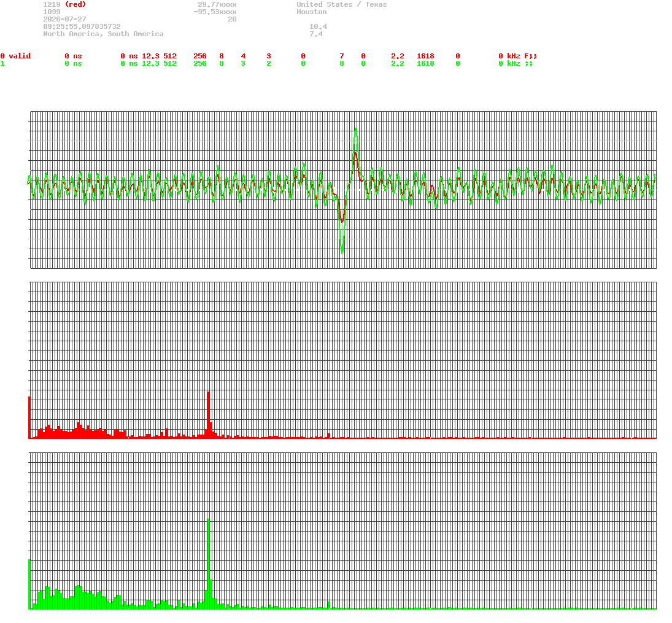Image resolution: width=672 pixels, height=623 pixels.
Task: Select the red '0 valid' channel label
Action: [15, 56]
